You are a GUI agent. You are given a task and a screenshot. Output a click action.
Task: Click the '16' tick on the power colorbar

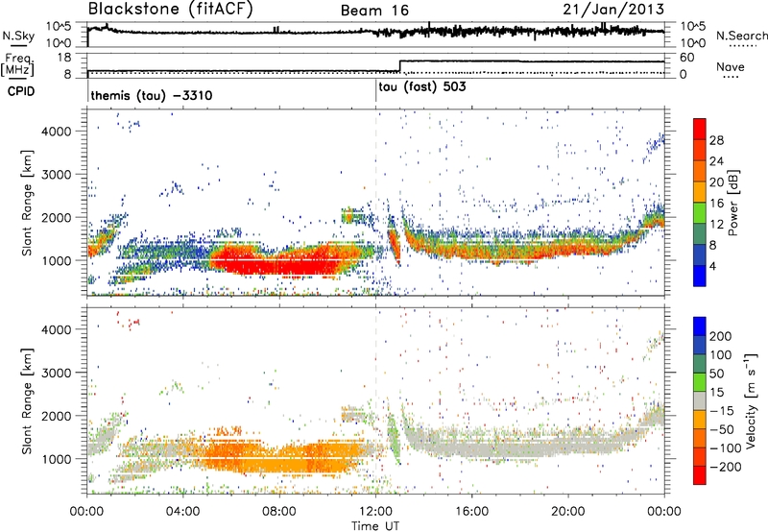pyautogui.click(x=716, y=204)
